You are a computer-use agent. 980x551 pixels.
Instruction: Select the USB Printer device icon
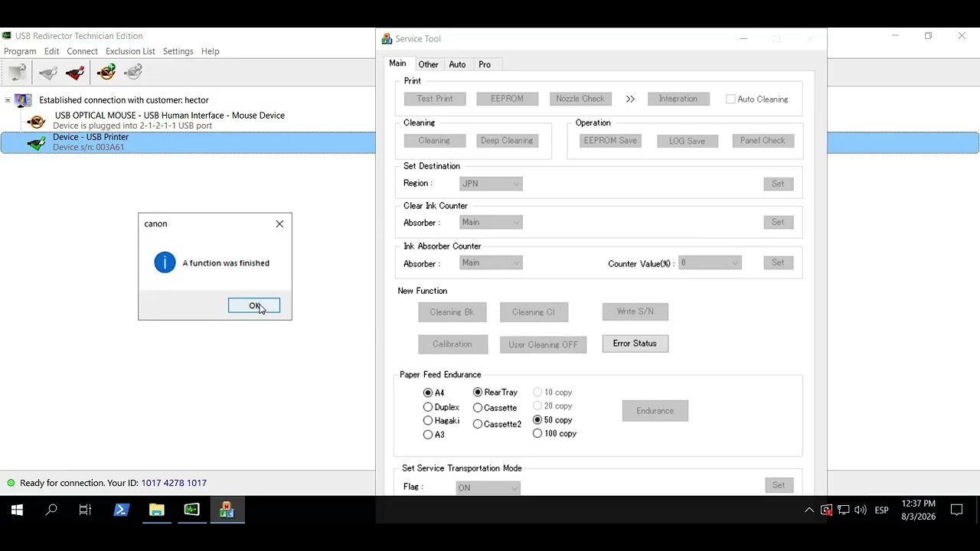pyautogui.click(x=36, y=142)
